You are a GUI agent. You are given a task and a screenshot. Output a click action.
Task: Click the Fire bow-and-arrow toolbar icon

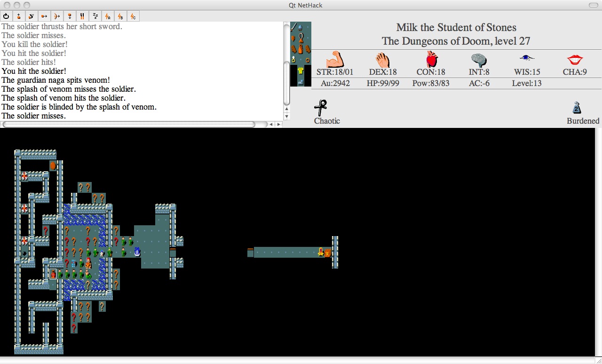click(57, 16)
